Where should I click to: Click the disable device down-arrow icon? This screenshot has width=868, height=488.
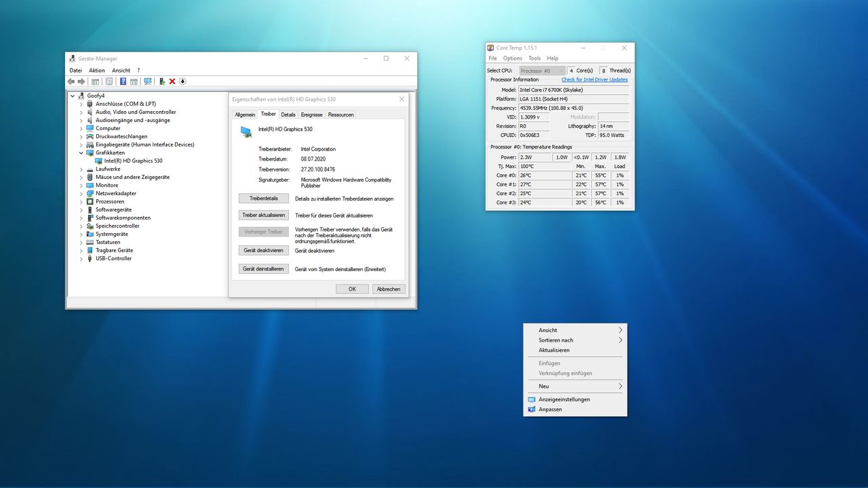pyautogui.click(x=182, y=81)
